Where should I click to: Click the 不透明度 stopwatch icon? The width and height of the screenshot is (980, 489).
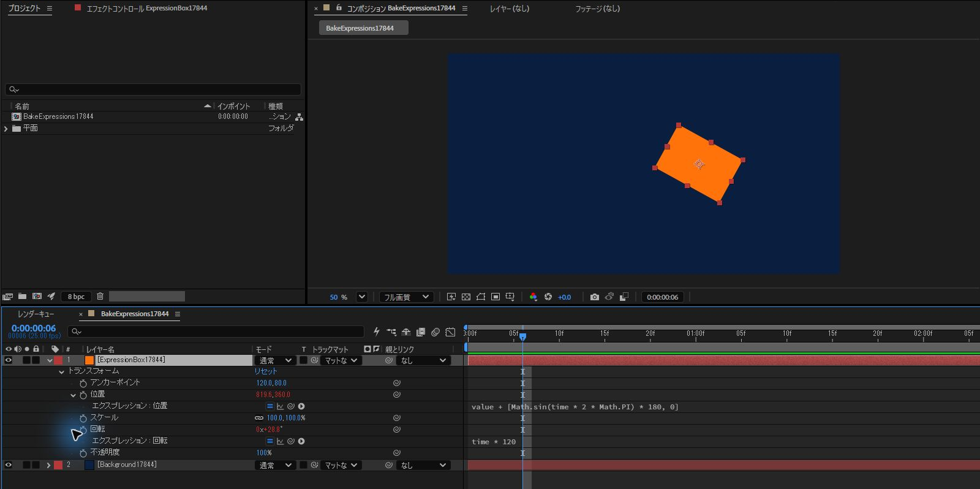click(x=83, y=453)
